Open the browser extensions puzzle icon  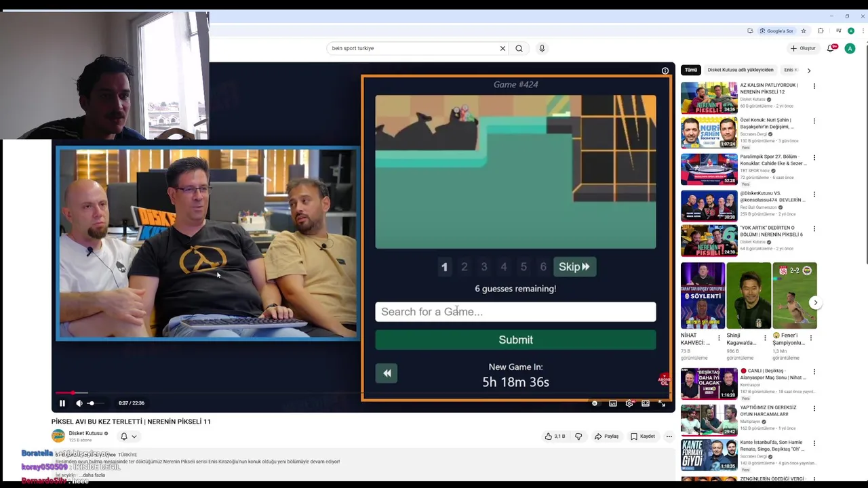[821, 30]
